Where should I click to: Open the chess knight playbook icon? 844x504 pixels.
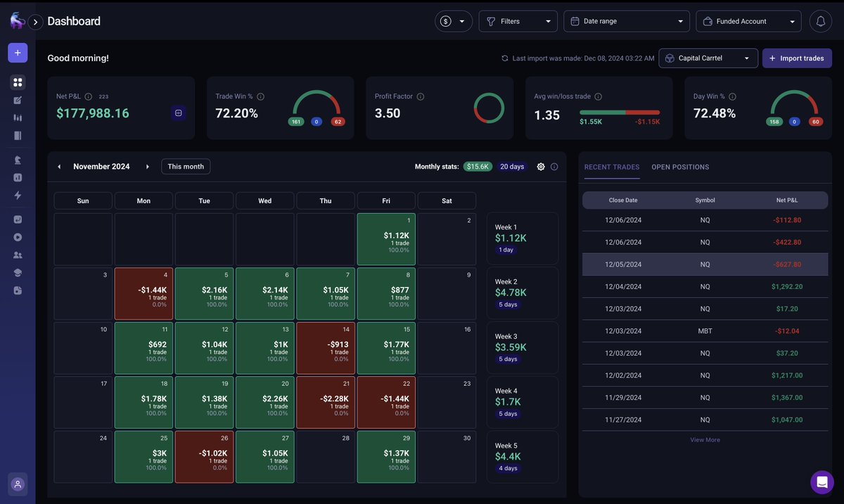(18, 160)
